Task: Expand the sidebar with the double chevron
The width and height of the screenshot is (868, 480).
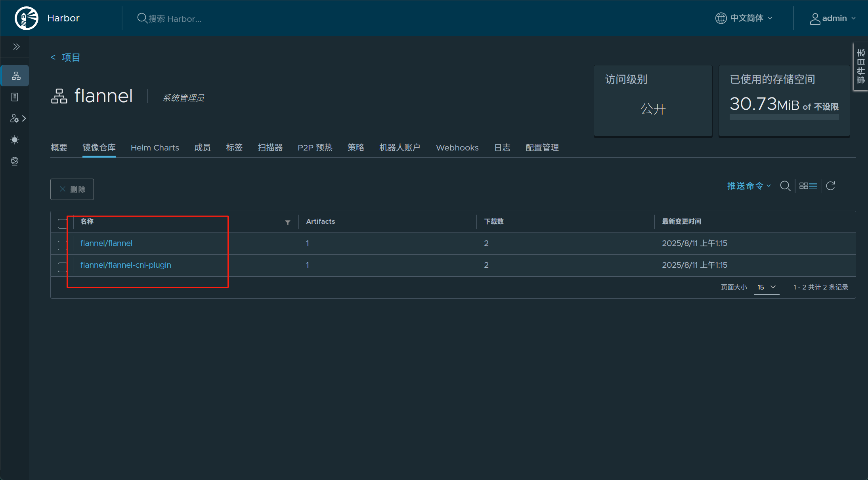Action: 16,47
